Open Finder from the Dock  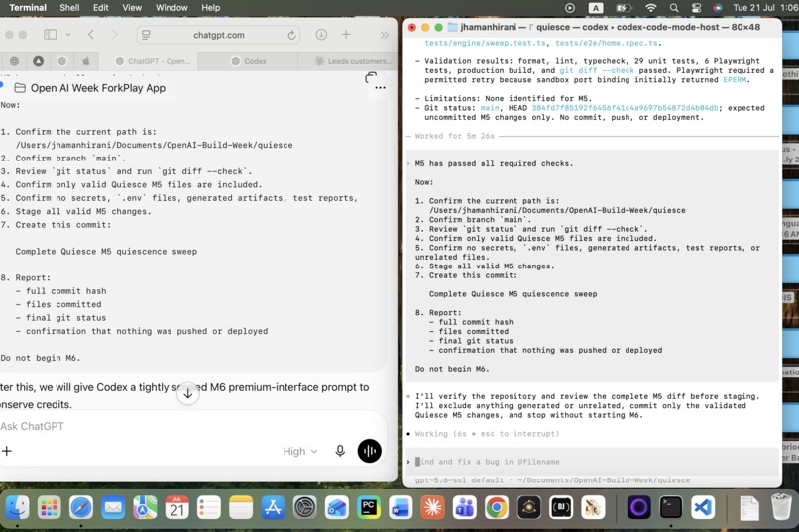tap(17, 507)
